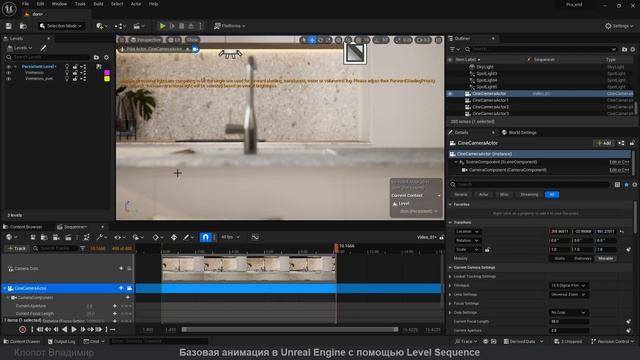Click the Lit view mode button
Image resolution: width=640 pixels, height=360 pixels.
click(174, 40)
